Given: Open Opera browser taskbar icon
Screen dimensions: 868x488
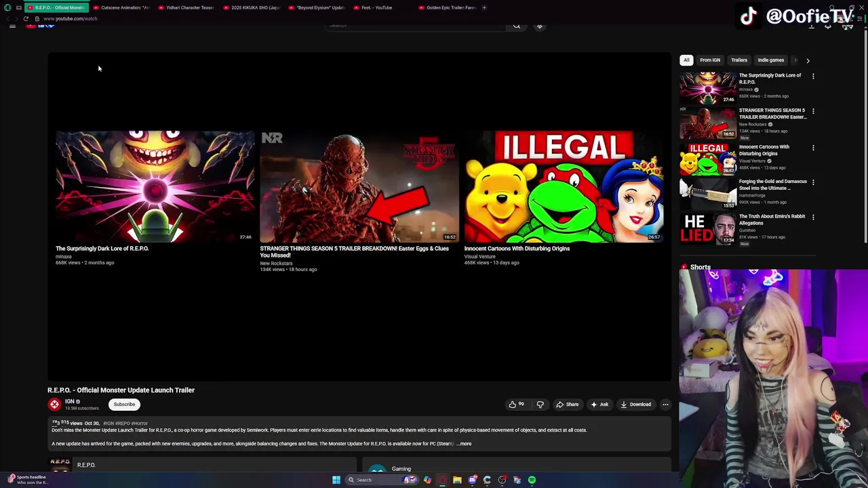Looking at the screenshot, I should (x=442, y=480).
